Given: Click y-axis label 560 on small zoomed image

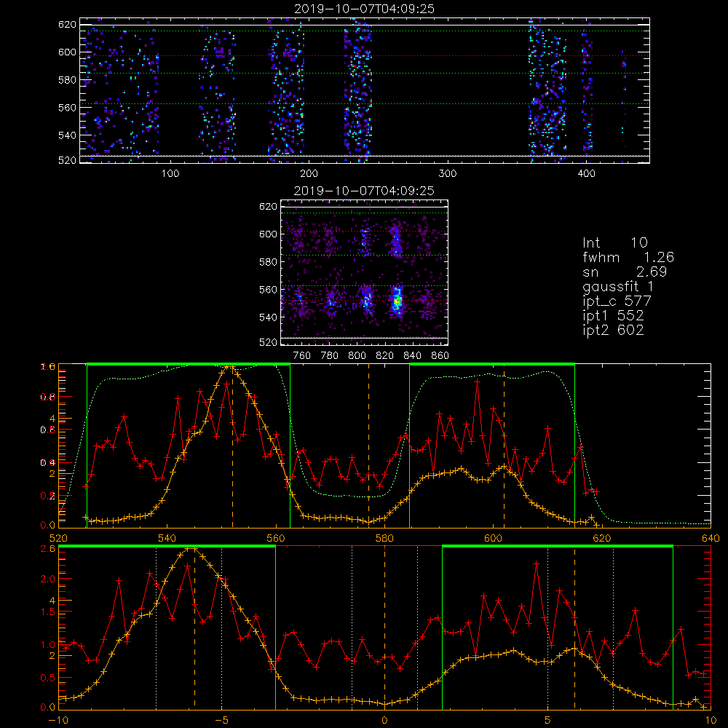Looking at the screenshot, I should coord(269,289).
